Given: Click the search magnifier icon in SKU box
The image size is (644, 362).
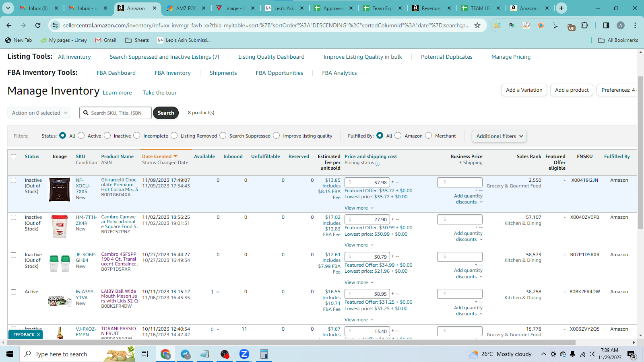Looking at the screenshot, I should click(86, 113).
